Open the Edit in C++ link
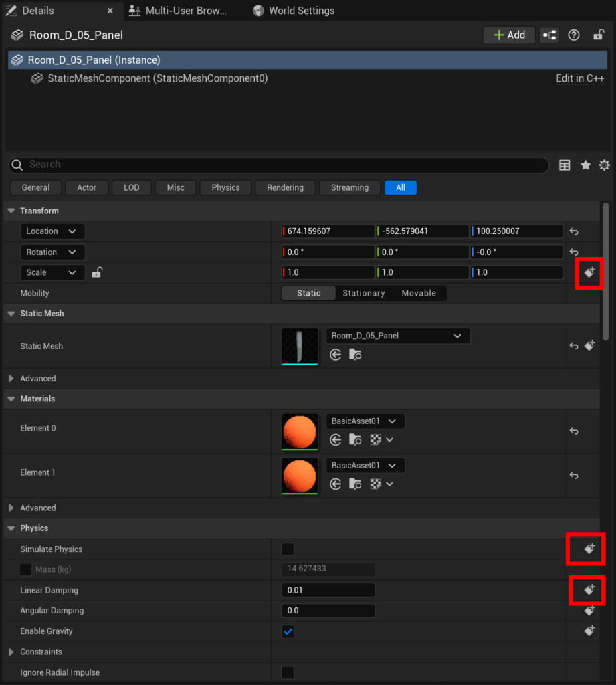The height and width of the screenshot is (685, 616). click(x=580, y=79)
